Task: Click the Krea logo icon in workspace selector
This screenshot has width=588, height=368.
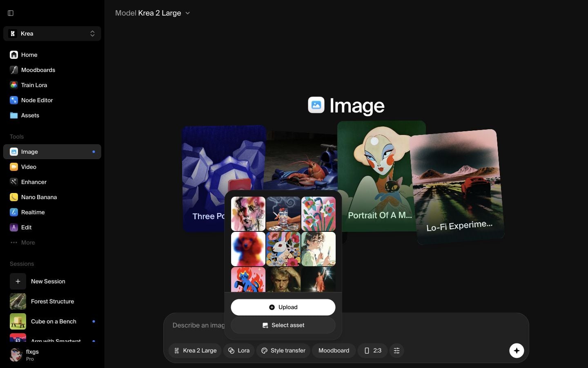Action: 13,34
